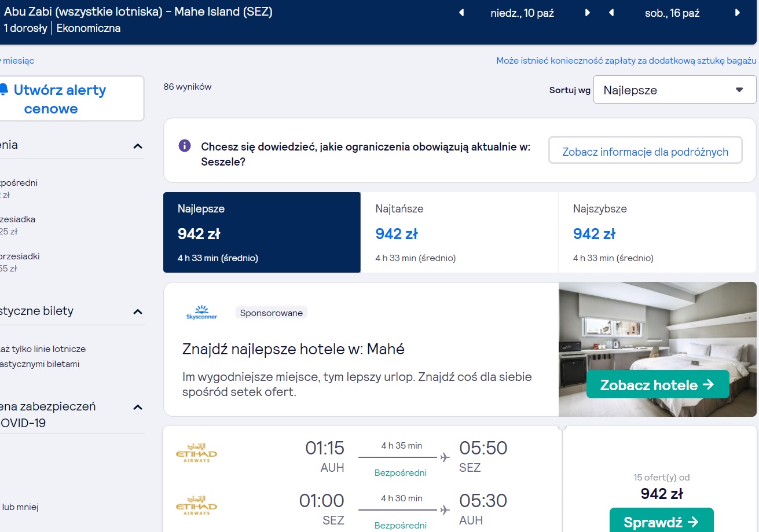Image resolution: width=759 pixels, height=532 pixels.
Task: Go to next day after sob., 16 paź
Action: point(738,13)
